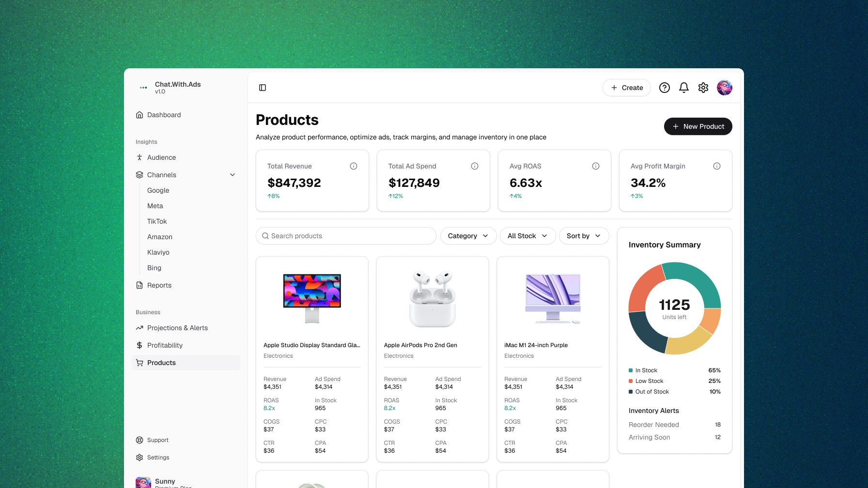Click the '$847,392' revenue value
This screenshot has height=488, width=868.
coord(294,183)
